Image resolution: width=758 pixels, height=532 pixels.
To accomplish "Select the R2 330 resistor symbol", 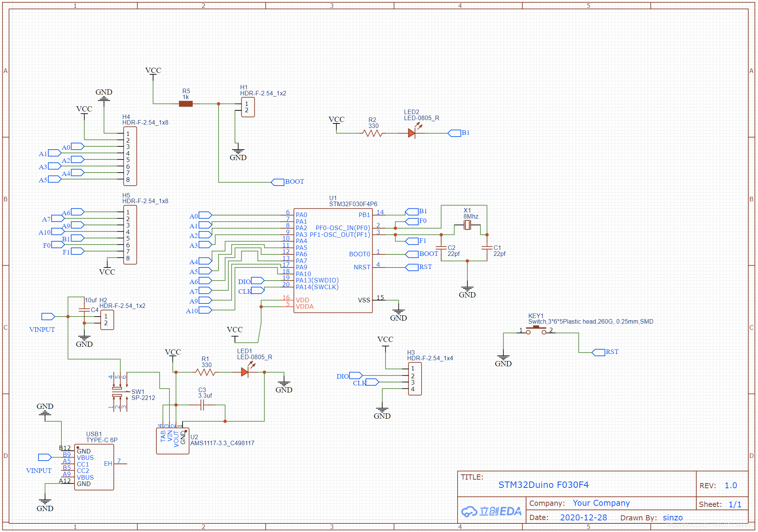I will (372, 133).
